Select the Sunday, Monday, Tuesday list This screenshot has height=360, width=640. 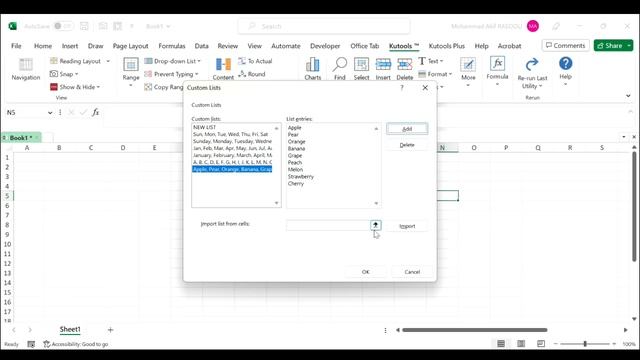[232, 141]
